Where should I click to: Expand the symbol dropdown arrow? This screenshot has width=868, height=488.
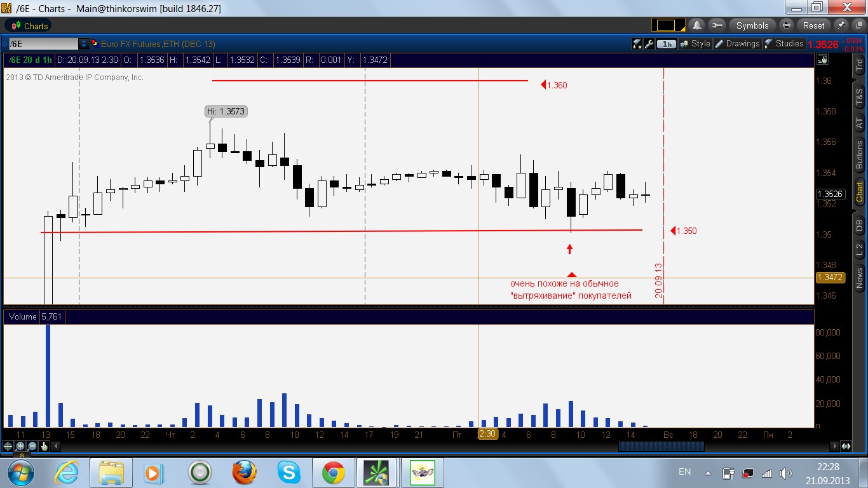tap(84, 44)
